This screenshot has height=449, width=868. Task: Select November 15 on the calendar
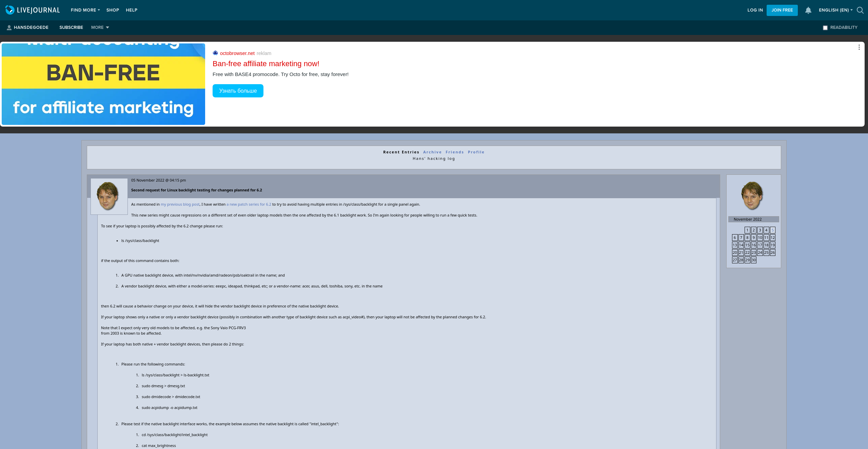[747, 245]
